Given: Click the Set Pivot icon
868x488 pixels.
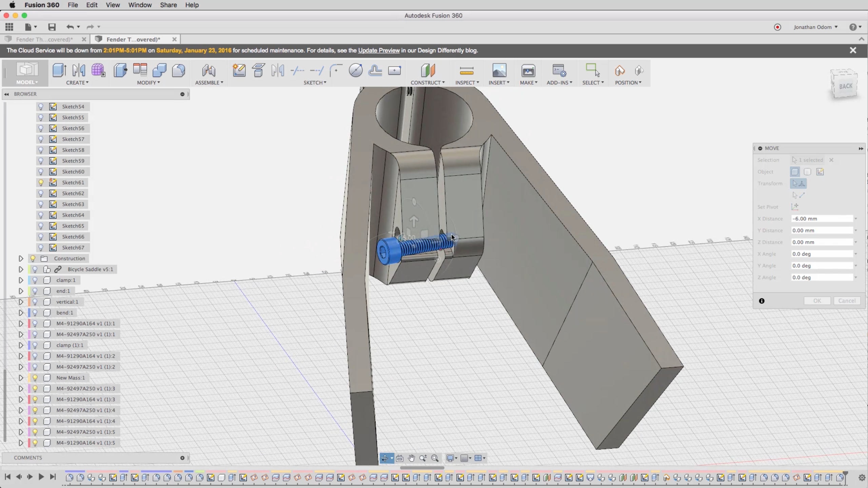Looking at the screenshot, I should pos(795,207).
